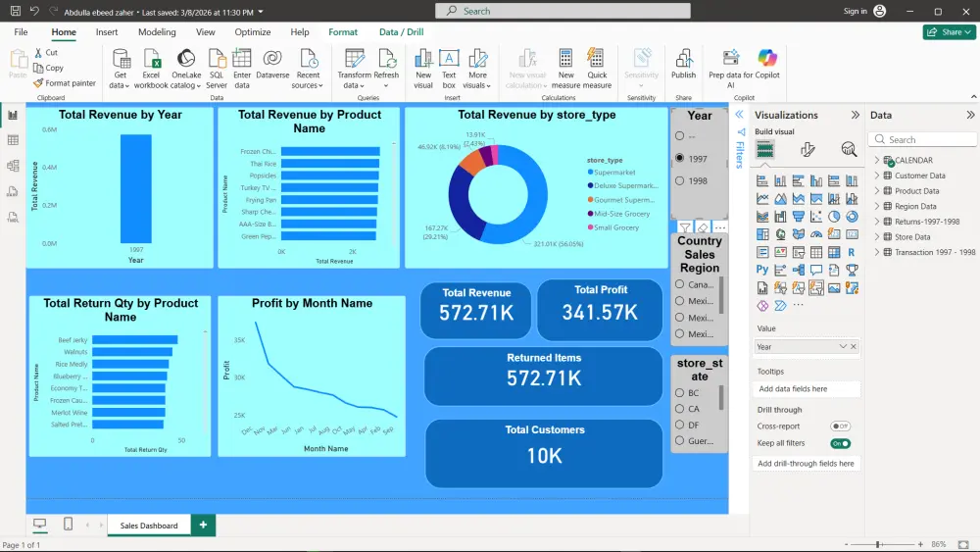Switch to the Insert ribbon tab
This screenshot has width=980, height=552.
(x=107, y=32)
